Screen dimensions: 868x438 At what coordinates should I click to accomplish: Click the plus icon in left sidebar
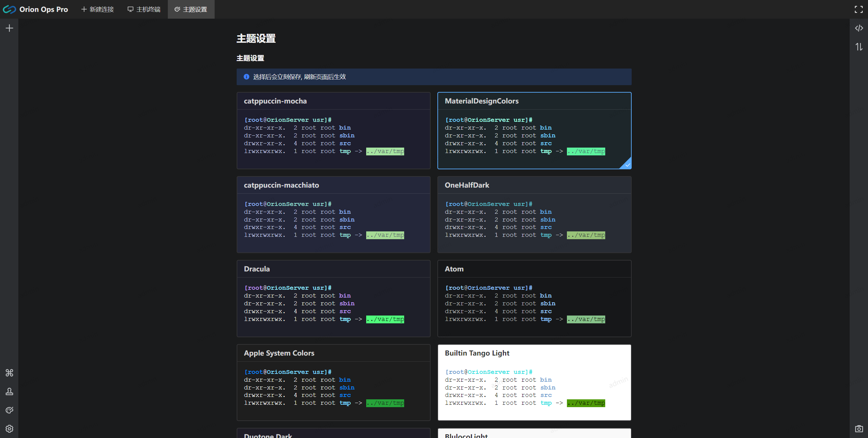click(9, 28)
